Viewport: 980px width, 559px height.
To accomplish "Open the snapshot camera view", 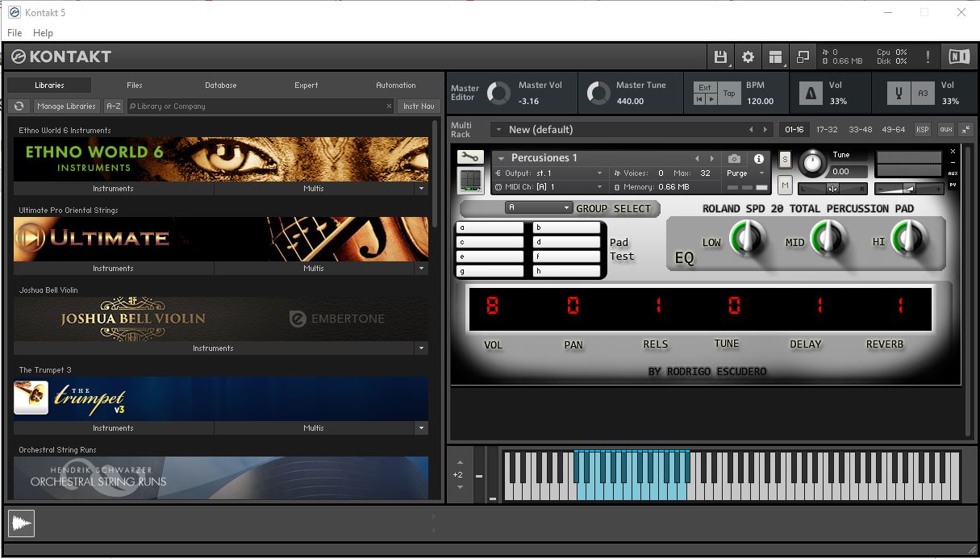I will coord(734,159).
